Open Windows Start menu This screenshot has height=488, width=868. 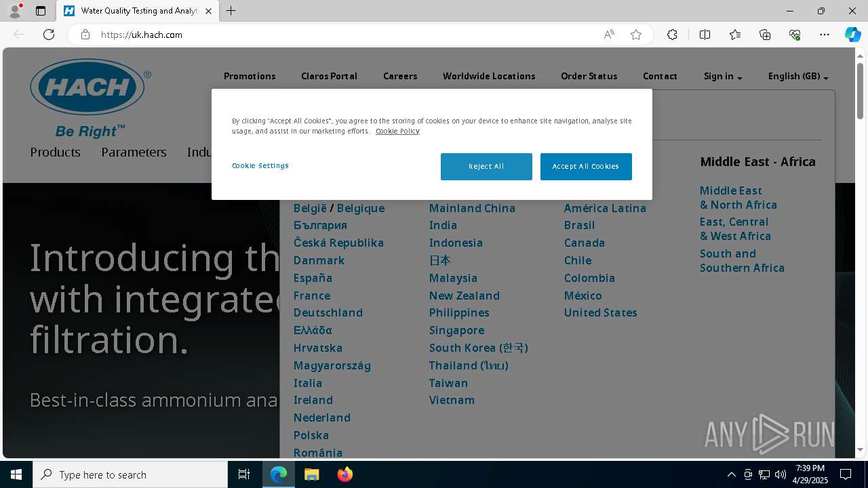click(16, 474)
